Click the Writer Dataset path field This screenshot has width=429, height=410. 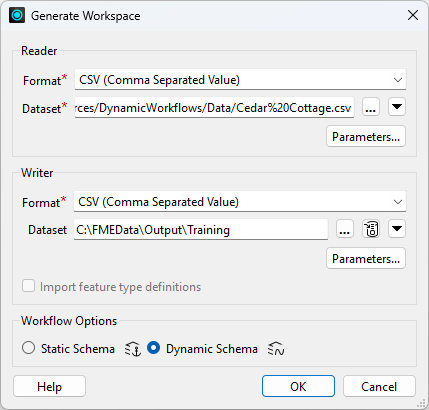point(201,230)
